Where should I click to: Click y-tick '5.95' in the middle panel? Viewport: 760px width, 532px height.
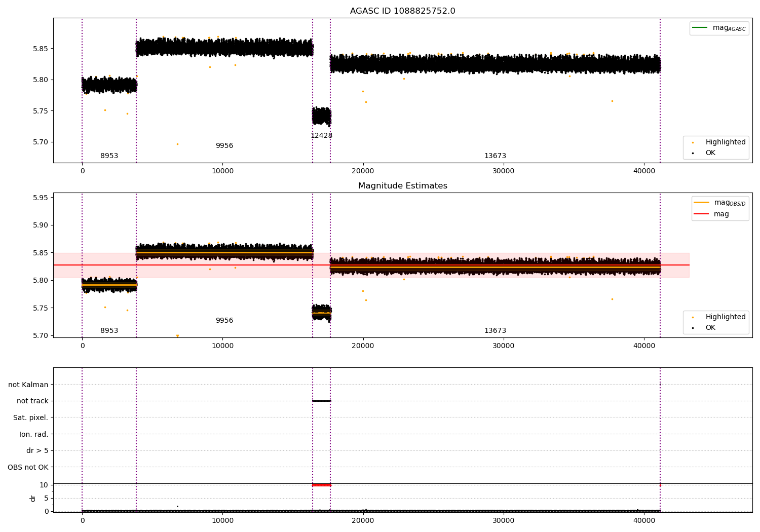40,198
